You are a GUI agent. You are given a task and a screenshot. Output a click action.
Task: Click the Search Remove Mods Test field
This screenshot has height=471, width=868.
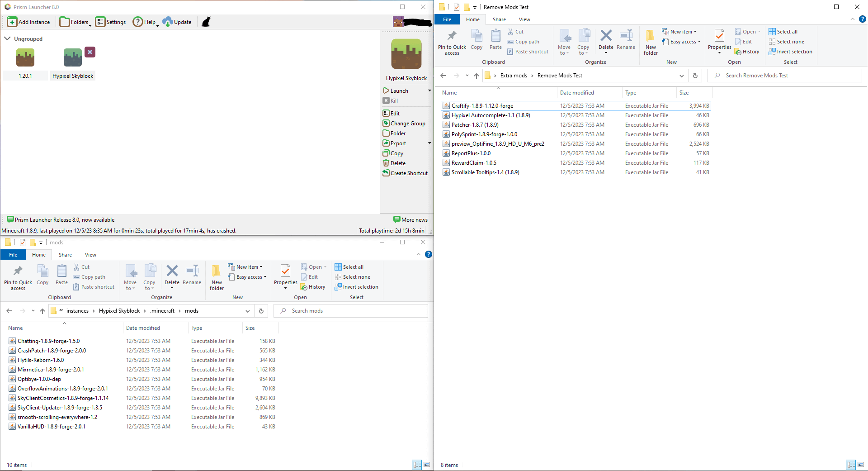[785, 76]
